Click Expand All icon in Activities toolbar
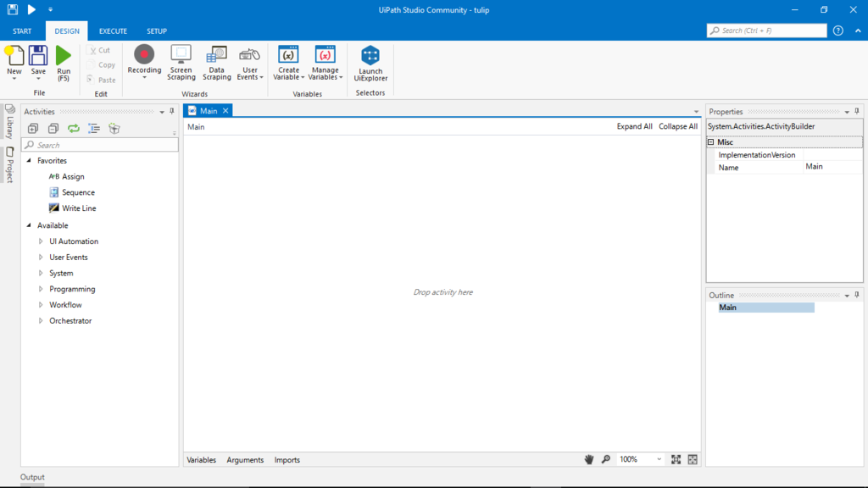The height and width of the screenshot is (488, 868). point(33,129)
